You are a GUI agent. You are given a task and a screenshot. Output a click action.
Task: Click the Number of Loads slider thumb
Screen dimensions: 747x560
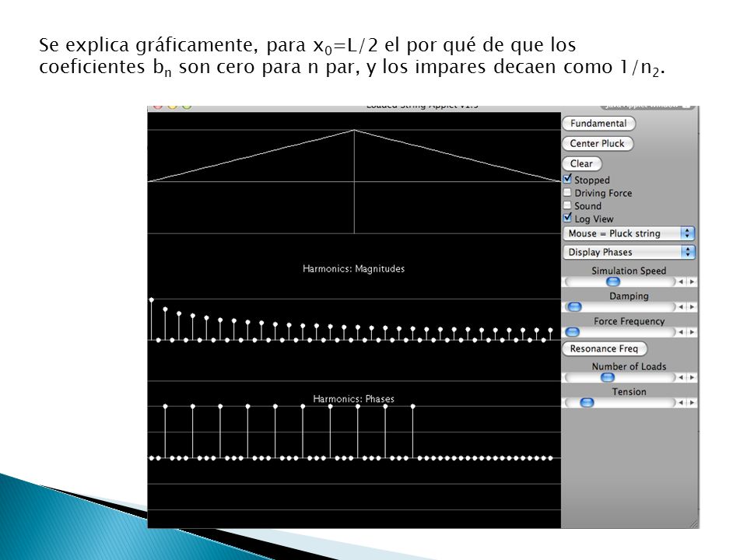coord(607,377)
